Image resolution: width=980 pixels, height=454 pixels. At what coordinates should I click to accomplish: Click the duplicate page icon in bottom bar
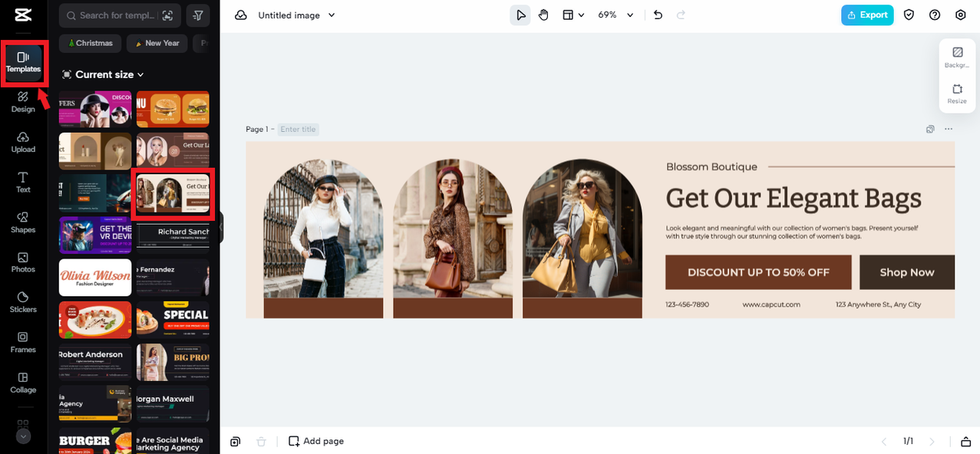click(x=236, y=441)
